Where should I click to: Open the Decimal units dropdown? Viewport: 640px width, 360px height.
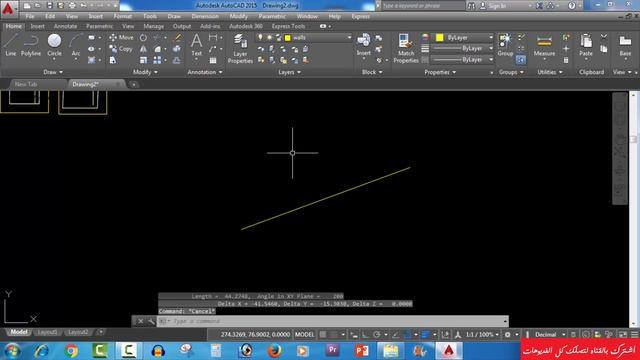[549, 335]
